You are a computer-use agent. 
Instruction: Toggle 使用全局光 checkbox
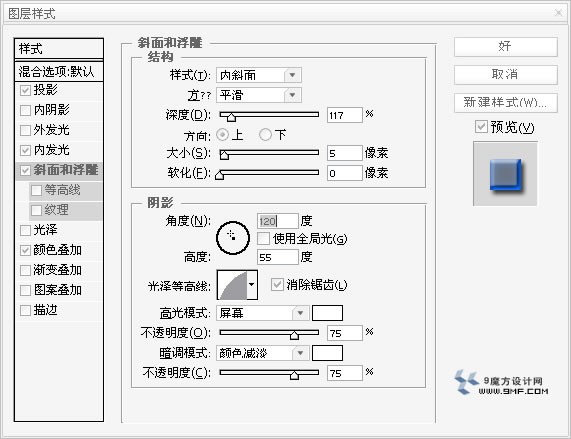click(x=263, y=239)
